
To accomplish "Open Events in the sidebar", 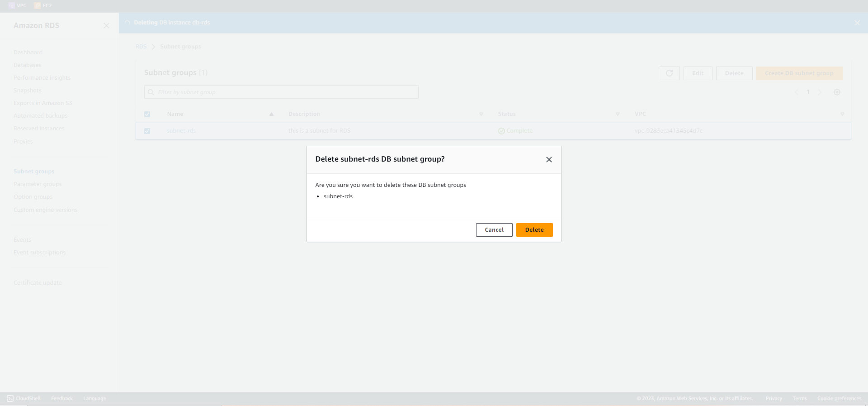I will (x=23, y=240).
